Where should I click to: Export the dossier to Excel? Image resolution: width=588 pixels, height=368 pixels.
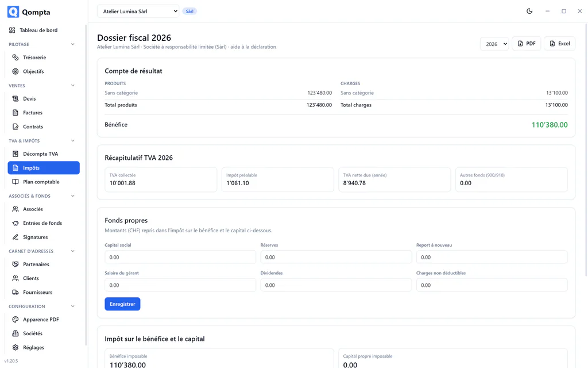[559, 44]
